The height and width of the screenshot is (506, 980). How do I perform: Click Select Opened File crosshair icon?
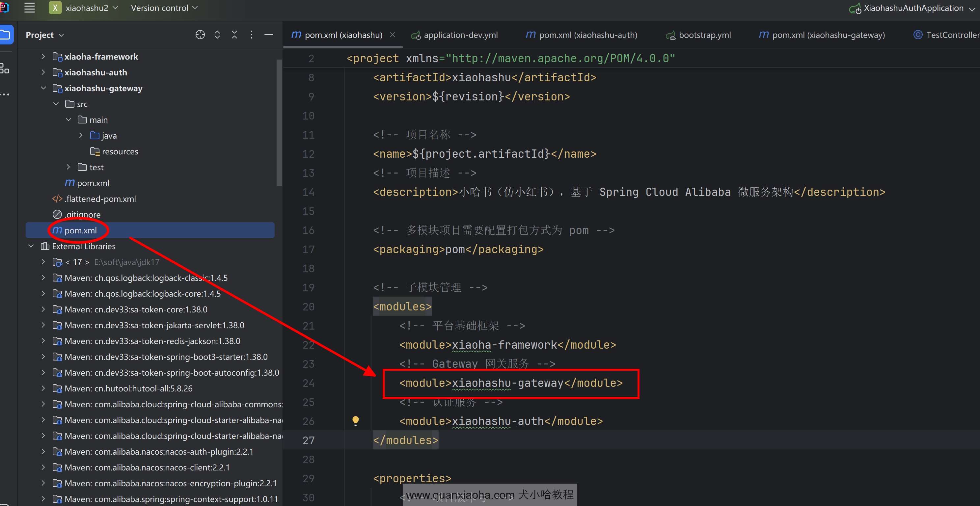pos(200,35)
